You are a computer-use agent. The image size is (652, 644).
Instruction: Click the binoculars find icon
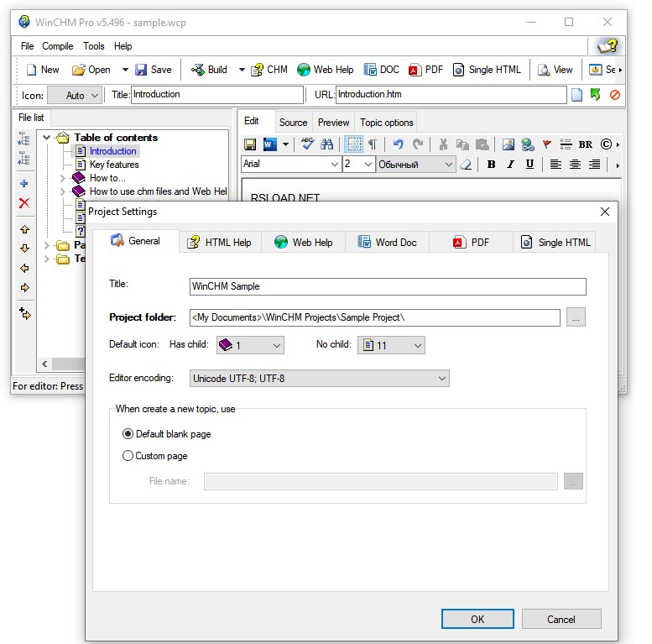pos(326,144)
